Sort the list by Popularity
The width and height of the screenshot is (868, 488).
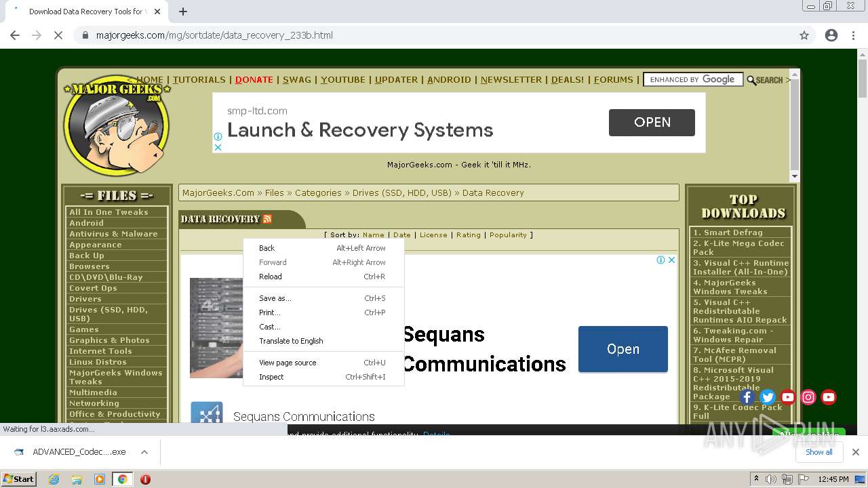[x=508, y=235]
